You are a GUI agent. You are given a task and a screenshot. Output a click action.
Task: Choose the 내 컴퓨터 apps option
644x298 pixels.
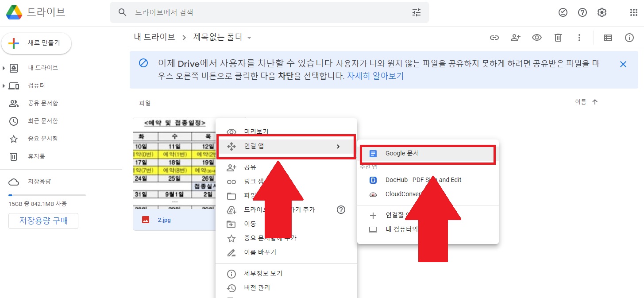click(x=428, y=229)
